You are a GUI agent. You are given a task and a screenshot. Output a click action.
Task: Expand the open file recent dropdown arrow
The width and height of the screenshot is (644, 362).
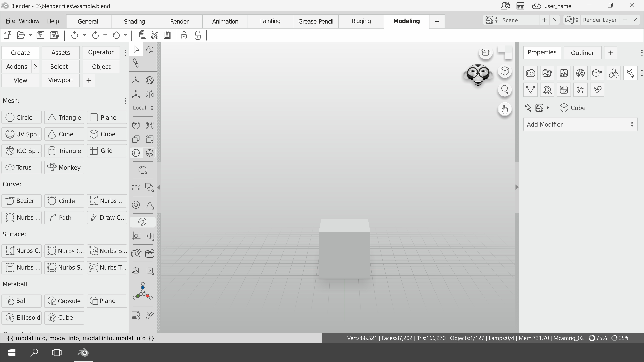pyautogui.click(x=30, y=35)
